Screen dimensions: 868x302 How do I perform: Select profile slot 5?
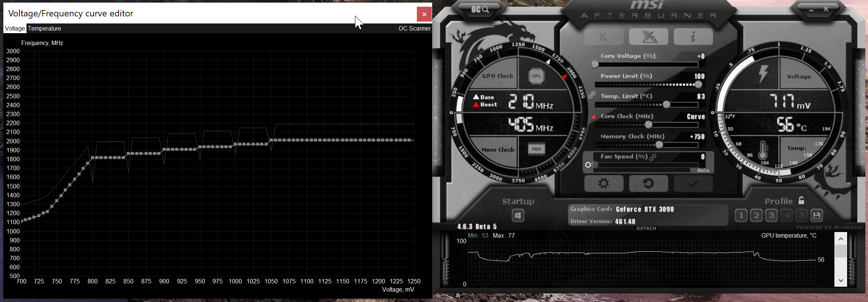[x=802, y=215]
